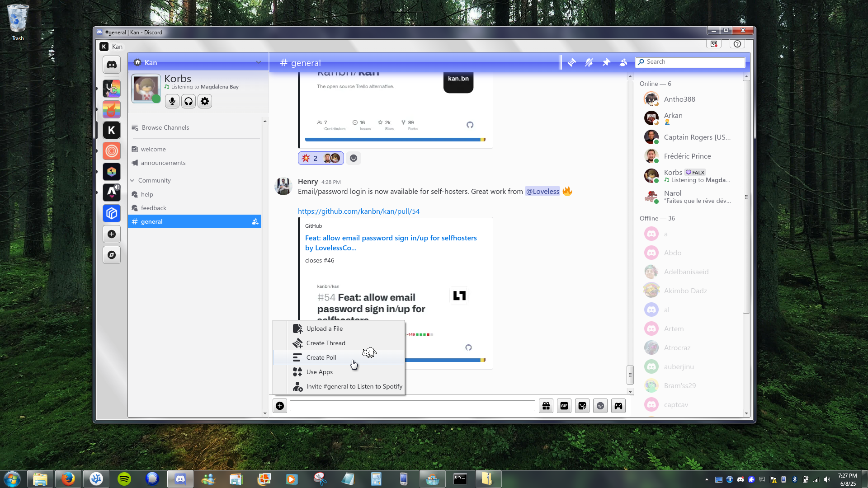This screenshot has height=488, width=868.
Task: Toggle headphone deafen button
Action: tap(189, 101)
